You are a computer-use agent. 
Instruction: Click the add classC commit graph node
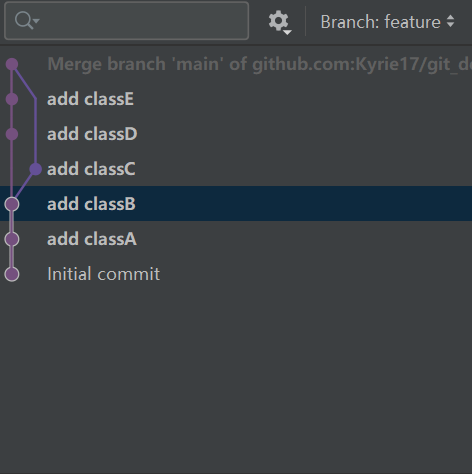36,169
